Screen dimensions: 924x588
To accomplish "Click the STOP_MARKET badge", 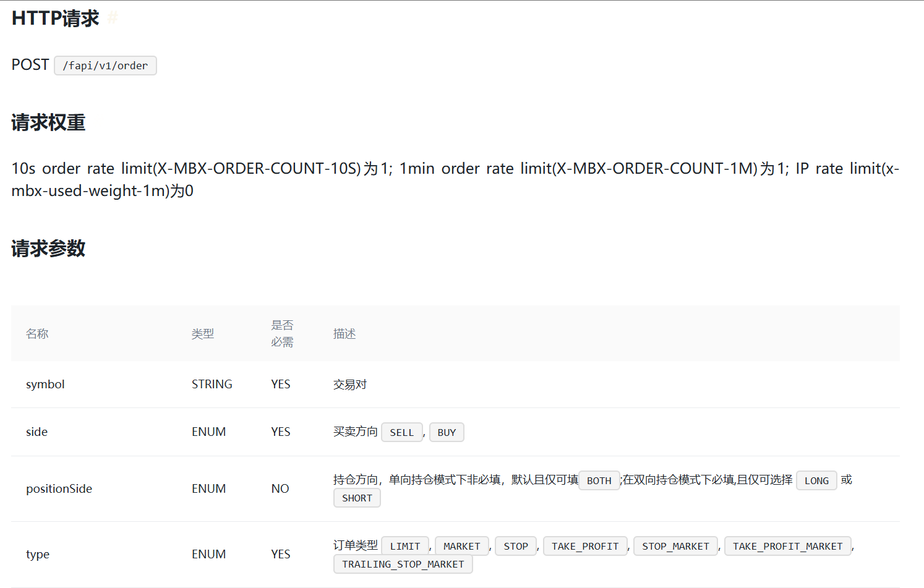I will (x=675, y=546).
